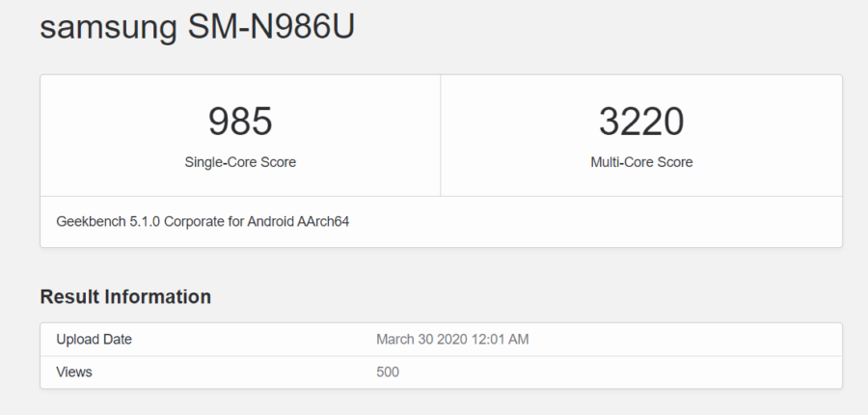The height and width of the screenshot is (415, 868).
Task: Click the word Corporate in the footer text
Action: [197, 221]
